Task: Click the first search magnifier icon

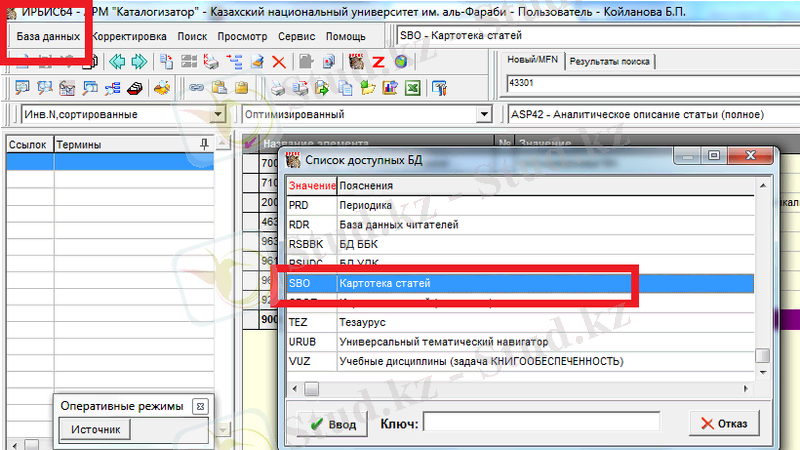Action: pos(22,88)
